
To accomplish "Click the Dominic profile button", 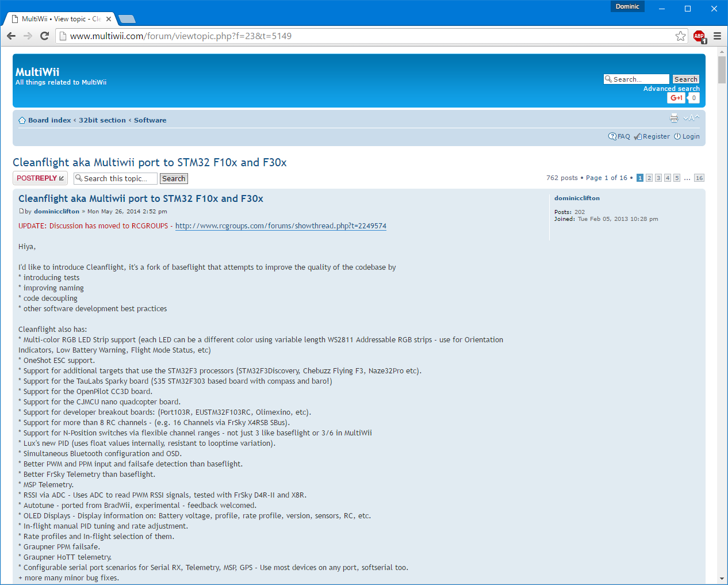I will pyautogui.click(x=627, y=6).
